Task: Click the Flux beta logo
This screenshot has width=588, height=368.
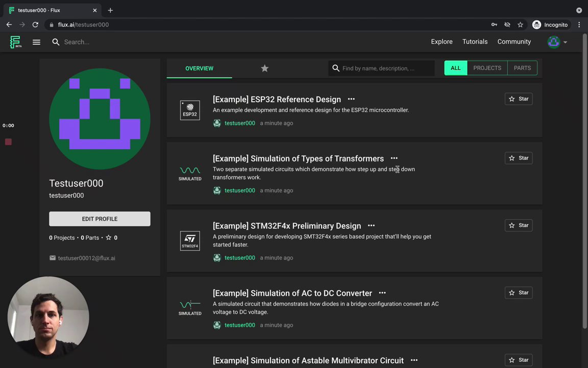Action: tap(15, 42)
